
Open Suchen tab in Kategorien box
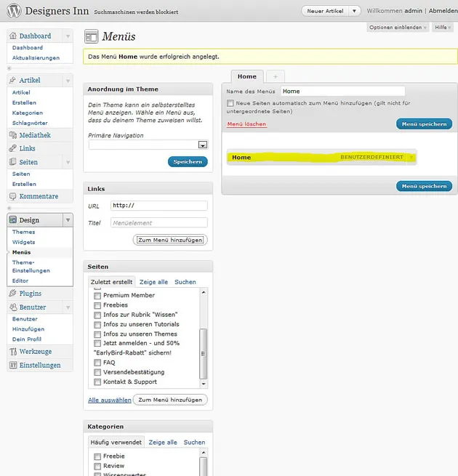(x=194, y=443)
